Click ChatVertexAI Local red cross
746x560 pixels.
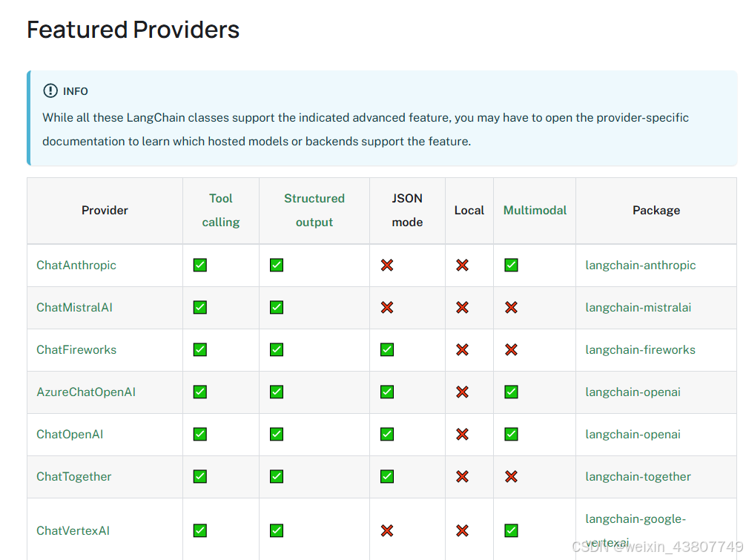[x=463, y=530]
